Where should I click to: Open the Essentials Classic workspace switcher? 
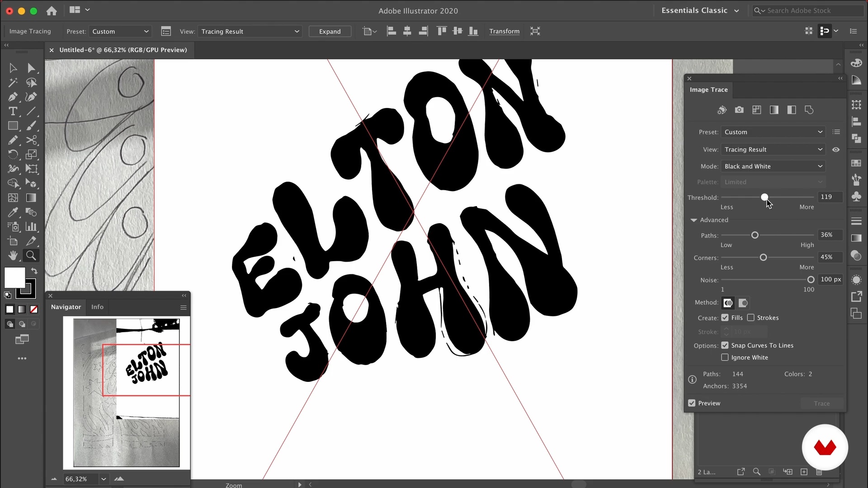click(700, 10)
